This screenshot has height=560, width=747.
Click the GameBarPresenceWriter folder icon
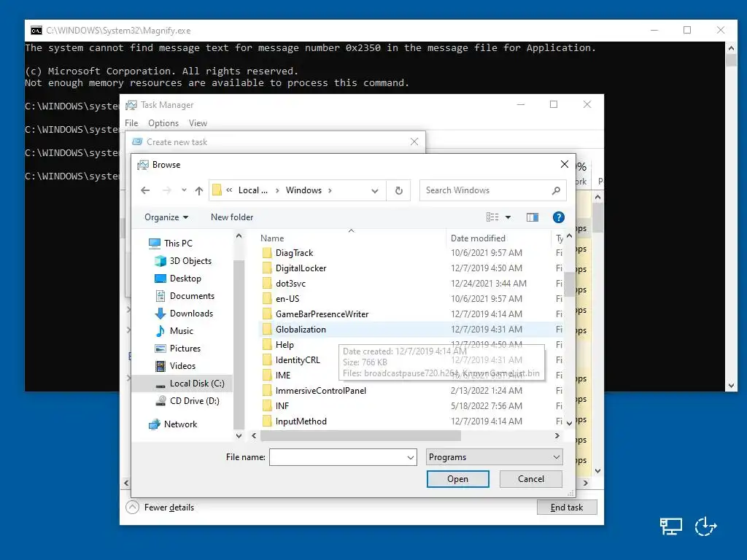267,314
